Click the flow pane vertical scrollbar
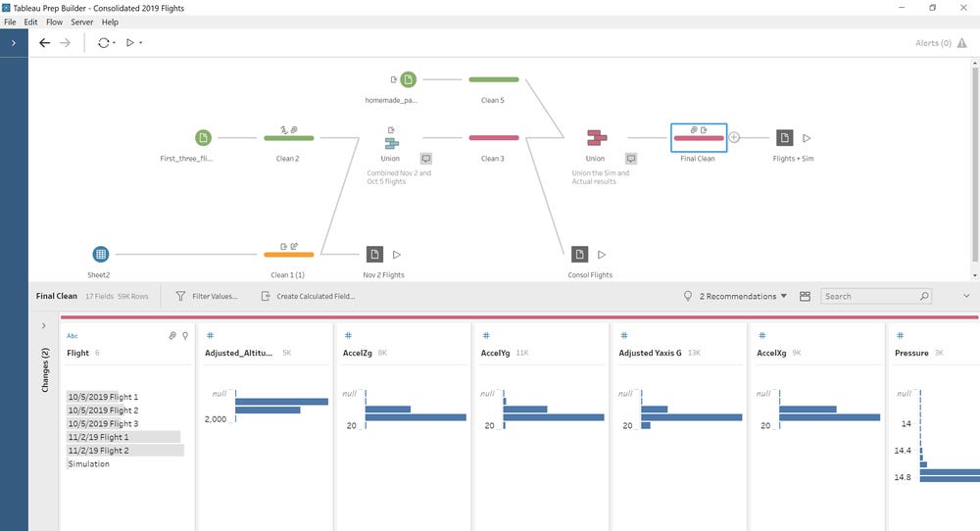 click(974, 163)
